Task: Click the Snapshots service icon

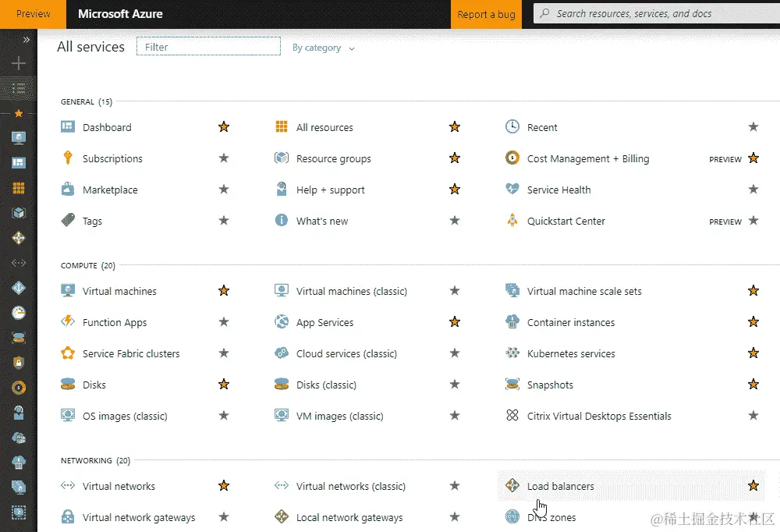Action: point(512,385)
